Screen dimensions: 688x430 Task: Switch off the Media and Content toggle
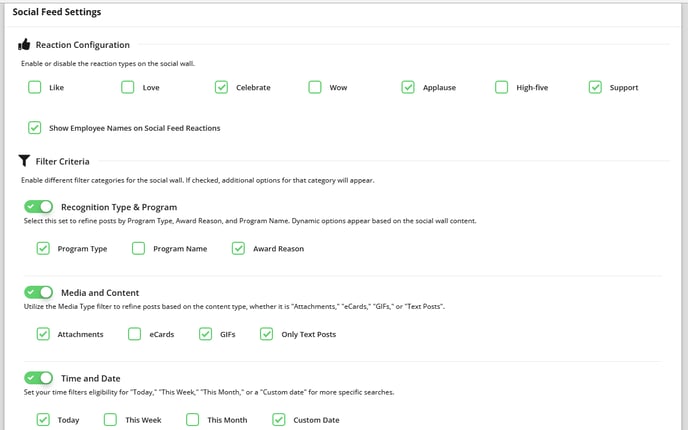click(39, 292)
